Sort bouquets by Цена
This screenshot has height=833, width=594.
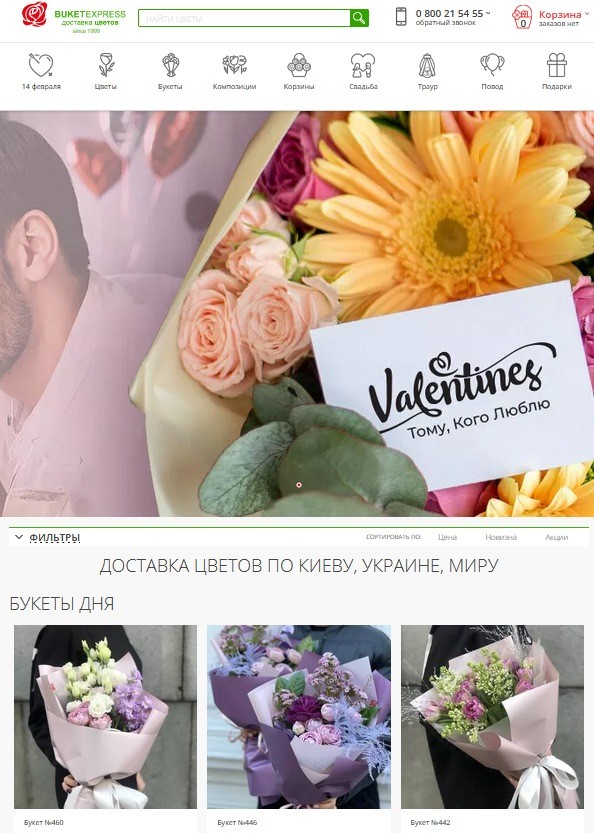(x=447, y=537)
